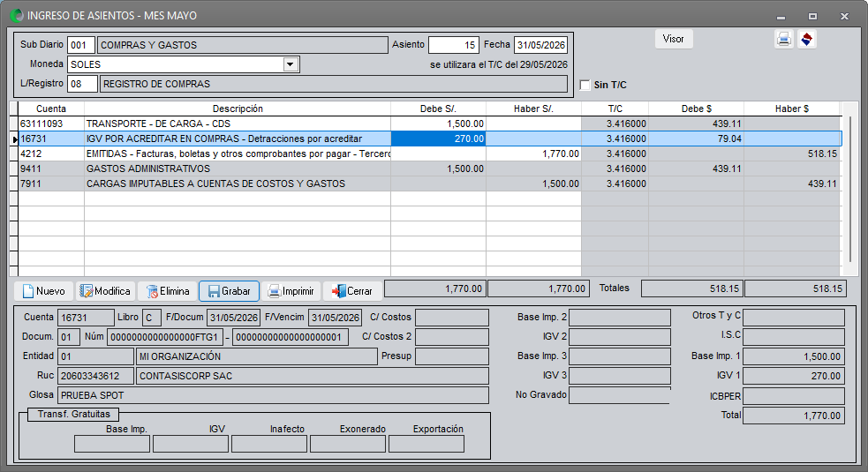
Task: Click the grid vertical scrollbar
Action: pyautogui.click(x=849, y=188)
